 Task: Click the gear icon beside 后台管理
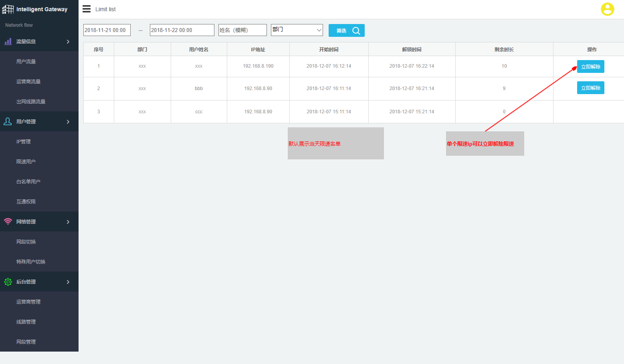pos(8,282)
